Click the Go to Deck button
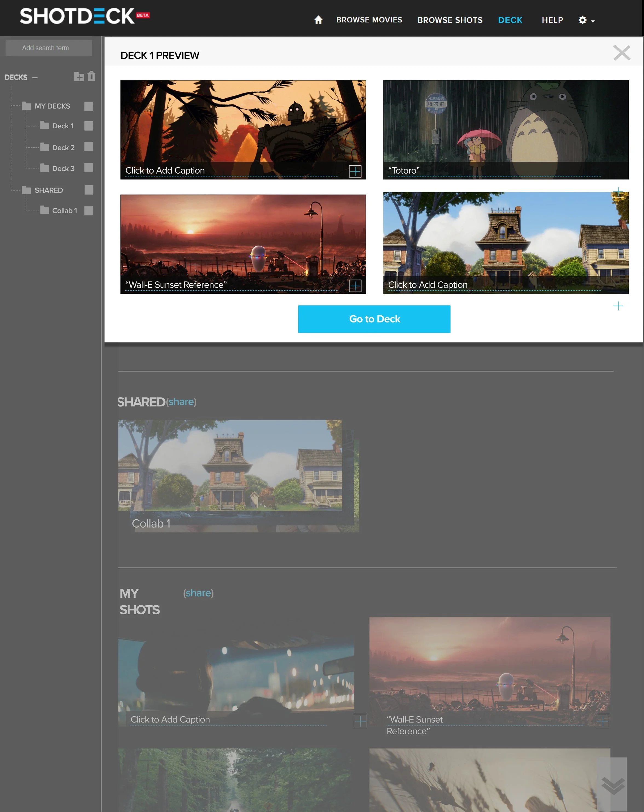The height and width of the screenshot is (812, 644). 374,319
